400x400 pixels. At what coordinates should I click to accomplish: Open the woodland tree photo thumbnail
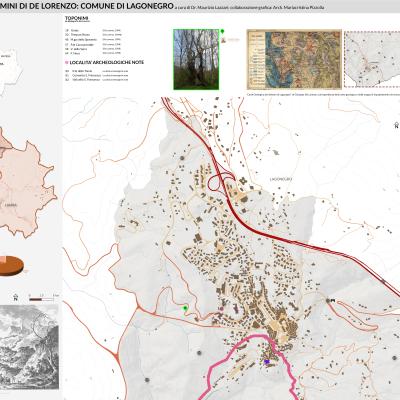196,59
